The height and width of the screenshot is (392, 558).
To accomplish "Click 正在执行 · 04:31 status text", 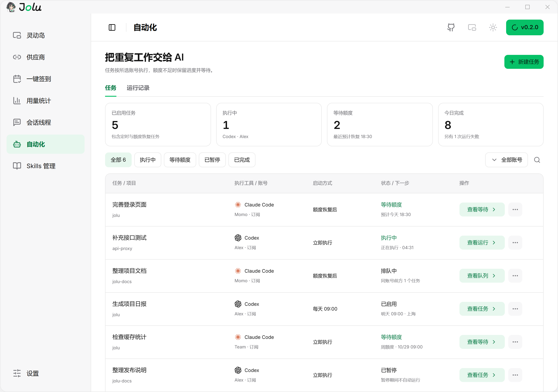I will [x=397, y=247].
